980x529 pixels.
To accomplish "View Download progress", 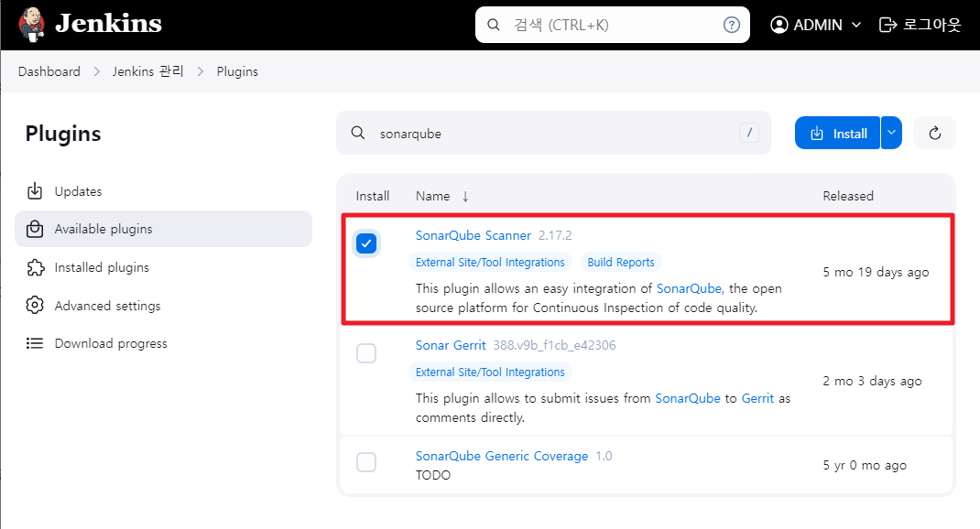I will coord(163,343).
